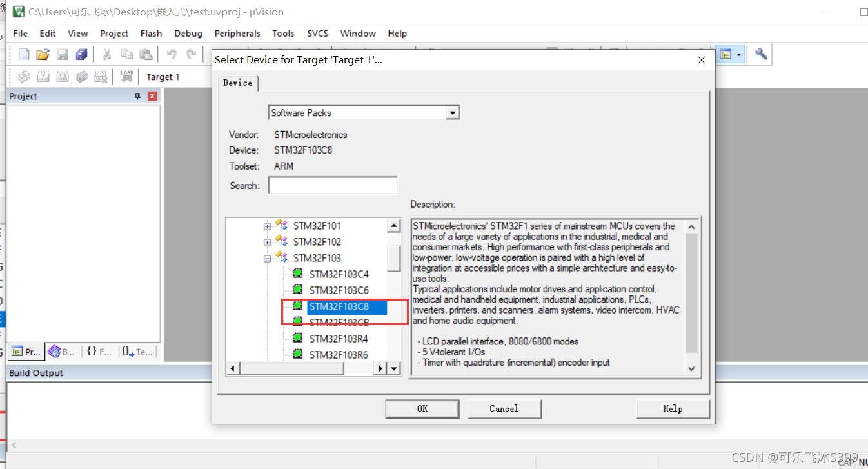Open the Window menu
Screen dimensions: 868x469
coord(358,34)
